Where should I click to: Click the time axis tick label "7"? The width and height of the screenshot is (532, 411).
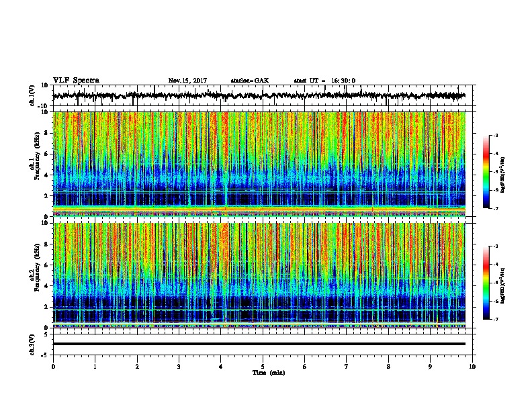point(347,367)
